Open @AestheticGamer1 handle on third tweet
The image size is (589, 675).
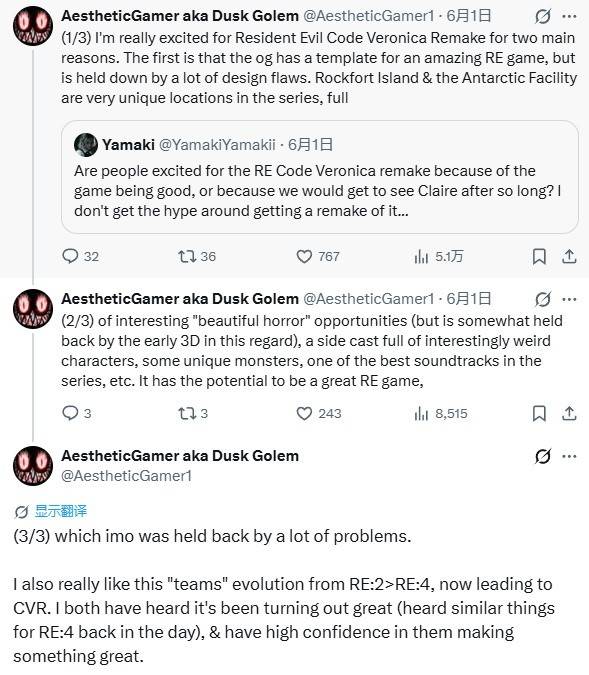click(127, 476)
